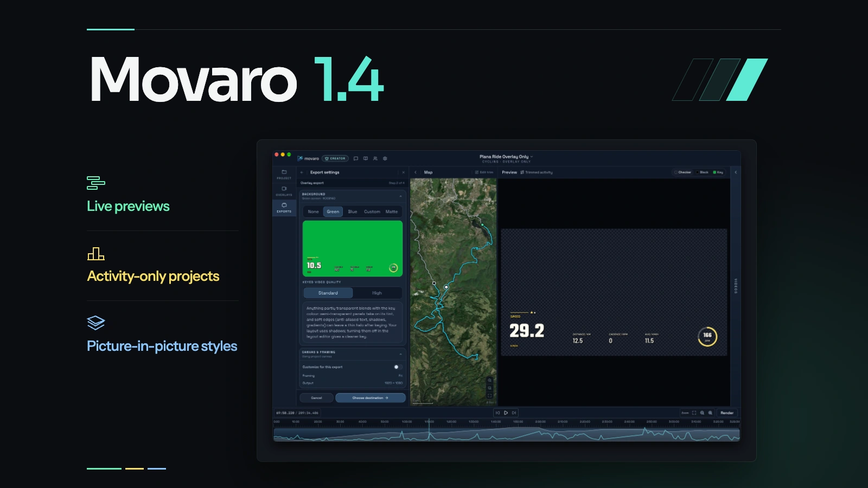Click the 29.2 speed value in the preview
This screenshot has height=488, width=868.
pyautogui.click(x=527, y=331)
